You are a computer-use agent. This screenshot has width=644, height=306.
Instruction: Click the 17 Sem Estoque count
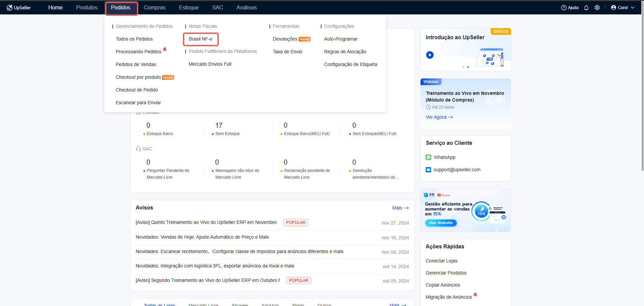point(219,125)
